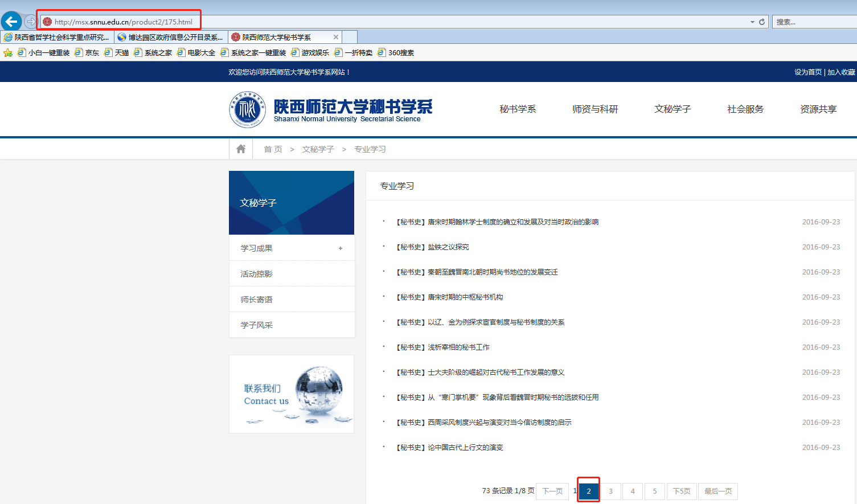This screenshot has width=857, height=504.
Task: Click the browser search input box
Action: 814,22
